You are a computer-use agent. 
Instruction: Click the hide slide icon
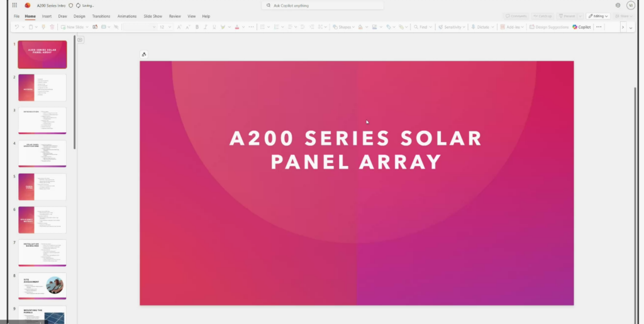tap(116, 27)
